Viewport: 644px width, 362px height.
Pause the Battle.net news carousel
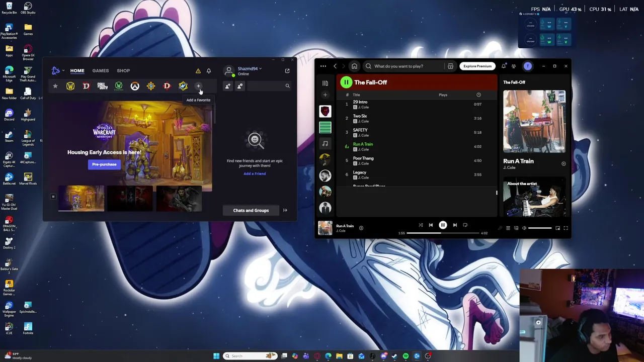[53, 197]
